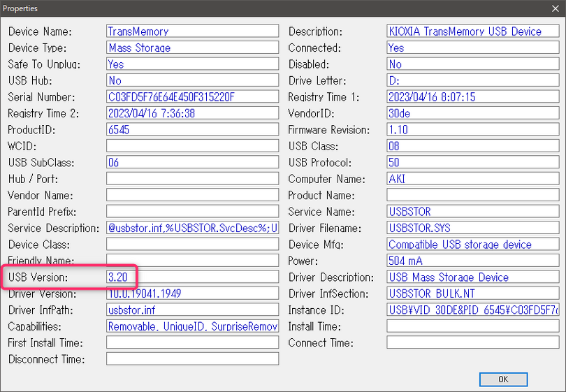Image resolution: width=566 pixels, height=392 pixels.
Task: Click the 'Firmware Revision:' label
Action: pyautogui.click(x=329, y=130)
